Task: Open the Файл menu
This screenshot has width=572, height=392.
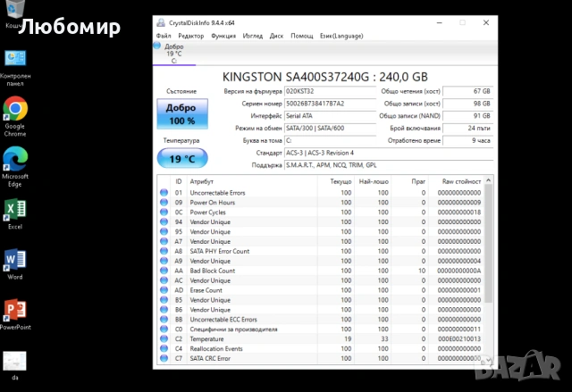Action: (x=164, y=36)
